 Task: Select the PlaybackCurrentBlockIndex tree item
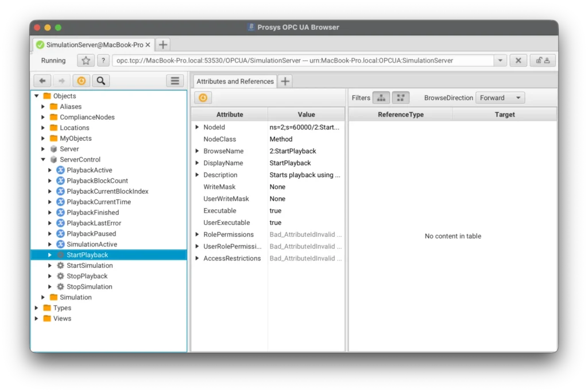click(x=107, y=191)
